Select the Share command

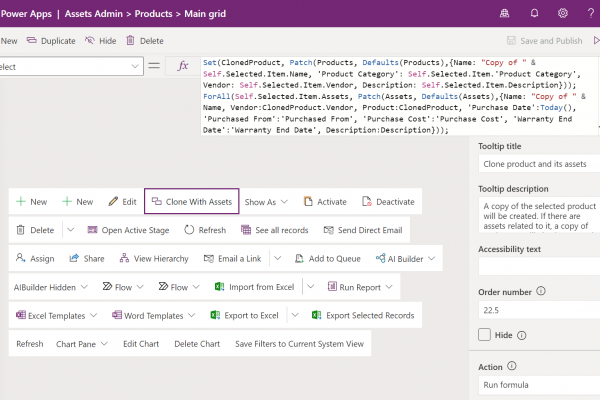[x=86, y=258]
